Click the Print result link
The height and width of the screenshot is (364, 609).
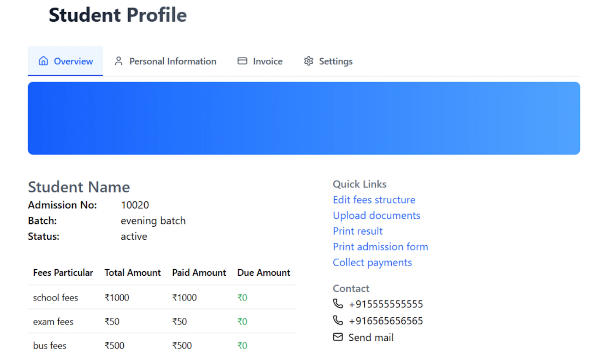357,231
